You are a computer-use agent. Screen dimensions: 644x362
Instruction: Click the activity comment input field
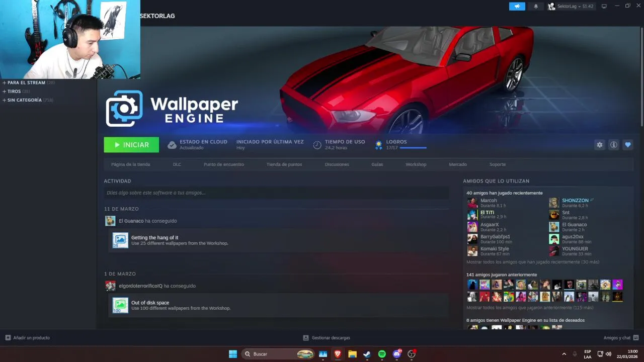coord(276,193)
